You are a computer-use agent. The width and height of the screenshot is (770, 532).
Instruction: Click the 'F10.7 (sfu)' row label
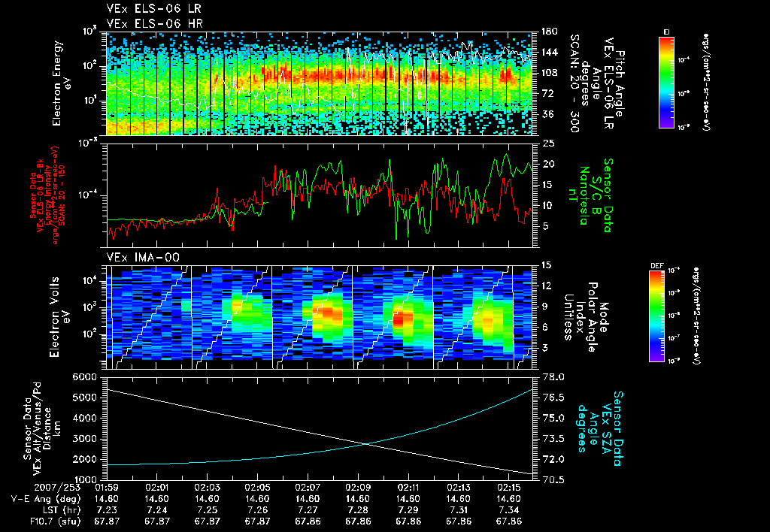click(55, 521)
